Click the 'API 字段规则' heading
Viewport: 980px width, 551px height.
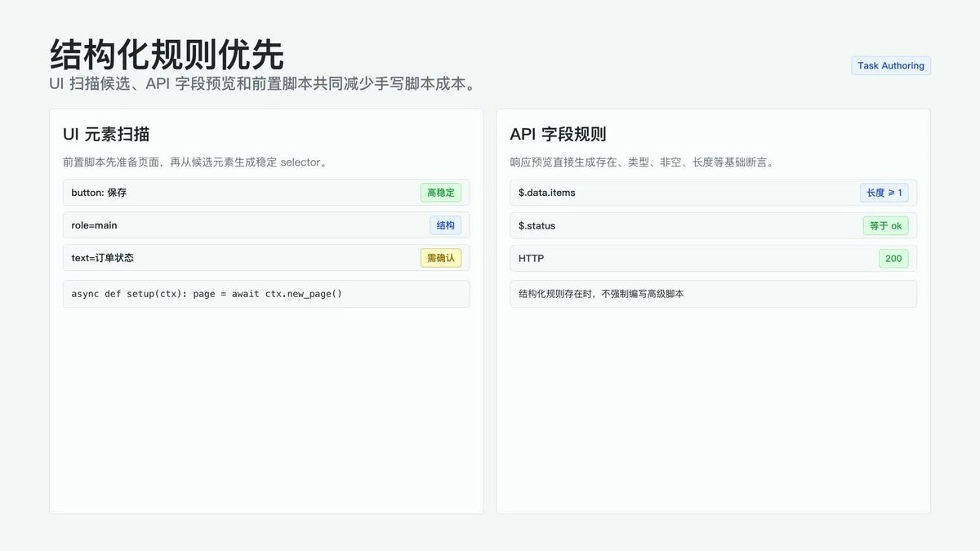point(558,135)
